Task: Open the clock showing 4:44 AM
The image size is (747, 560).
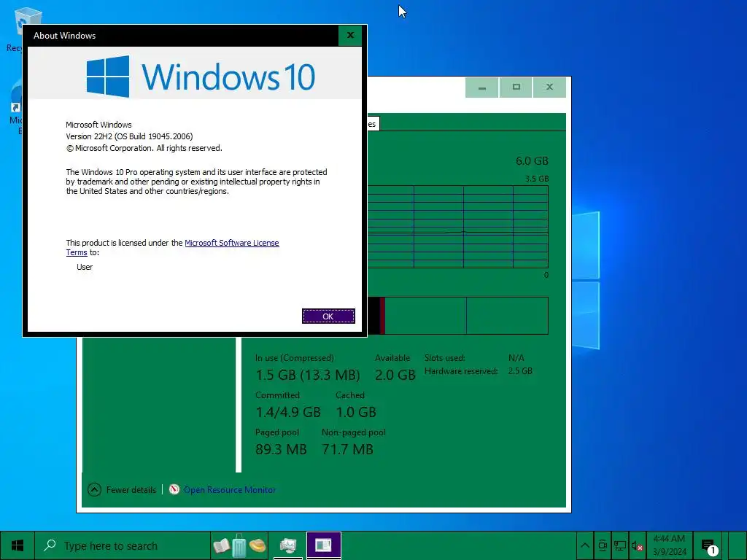Action: (x=670, y=545)
